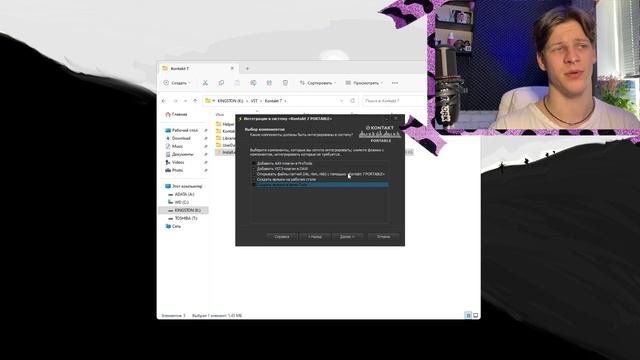Click the Отмена cancel button in installer
The width and height of the screenshot is (640, 360).
point(383,237)
